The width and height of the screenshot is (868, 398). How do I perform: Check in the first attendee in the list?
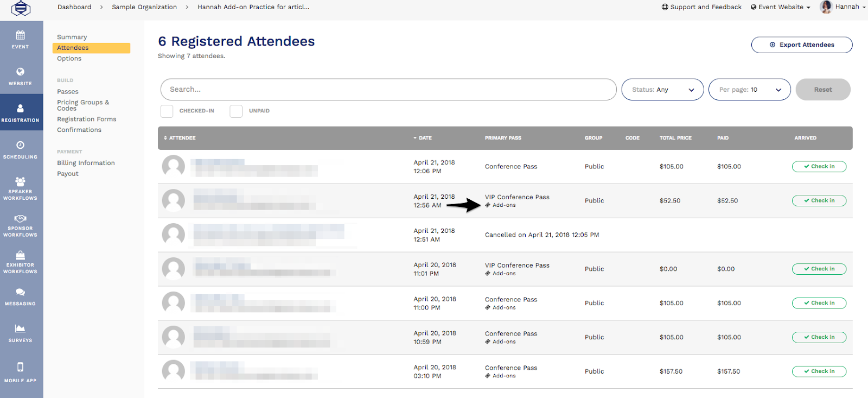819,166
